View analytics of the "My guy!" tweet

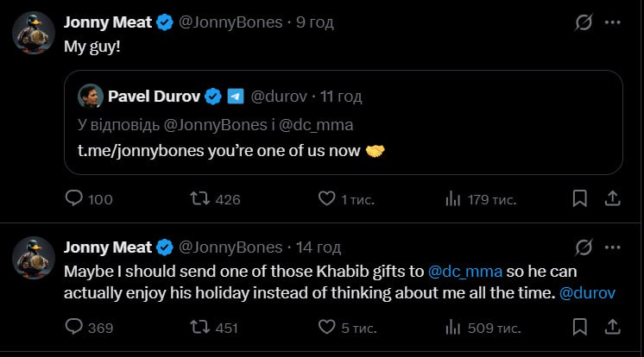coord(452,199)
